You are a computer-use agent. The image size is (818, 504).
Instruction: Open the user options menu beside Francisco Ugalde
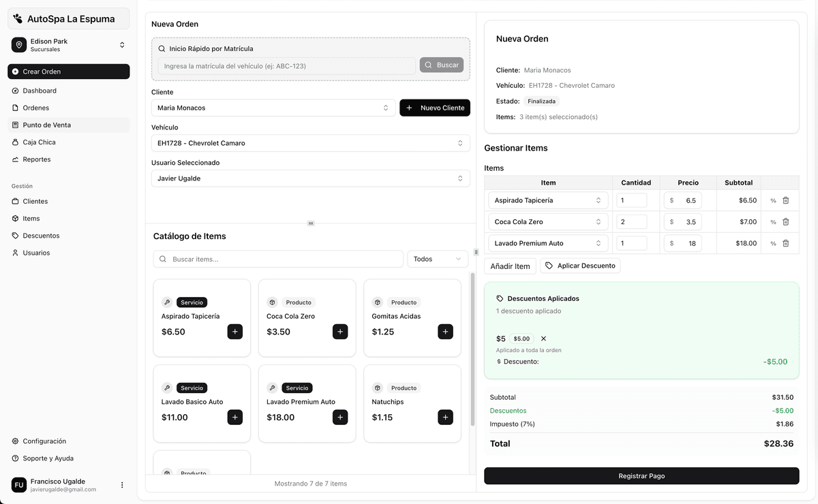pos(122,485)
